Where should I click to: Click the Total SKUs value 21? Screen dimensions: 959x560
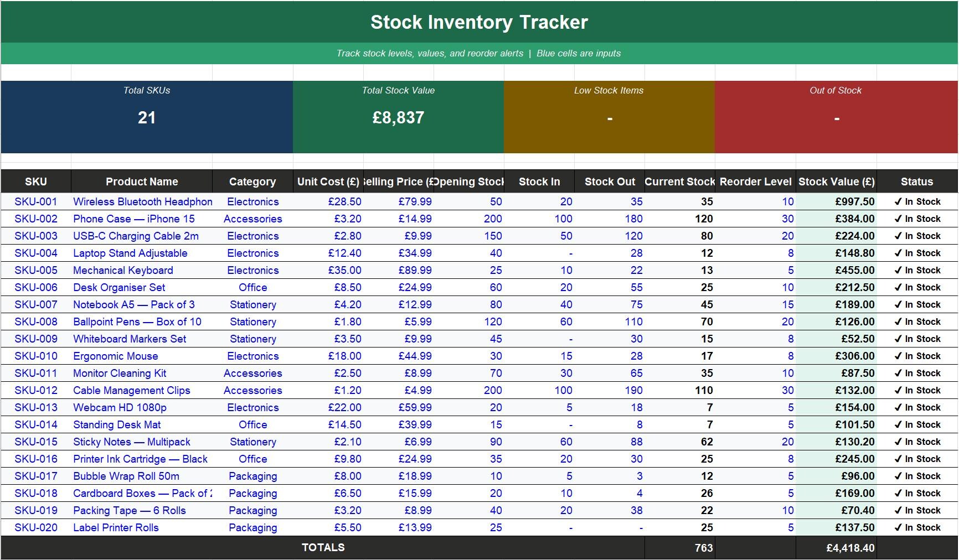(x=147, y=118)
